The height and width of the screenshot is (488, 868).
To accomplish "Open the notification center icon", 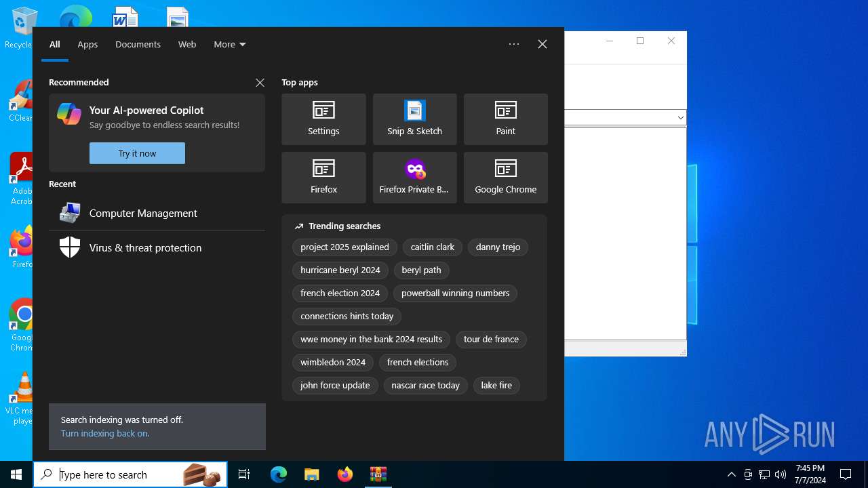I will coord(846,474).
